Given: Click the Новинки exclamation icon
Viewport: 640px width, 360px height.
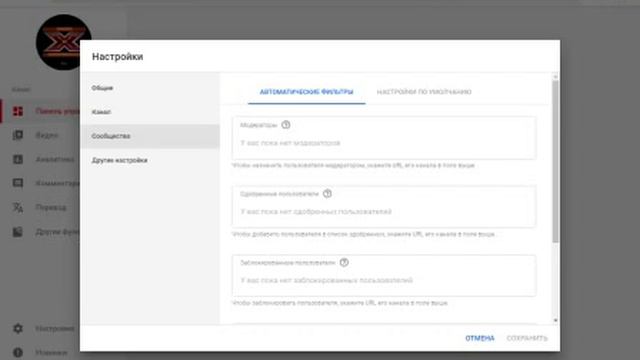Looking at the screenshot, I should click(x=18, y=352).
